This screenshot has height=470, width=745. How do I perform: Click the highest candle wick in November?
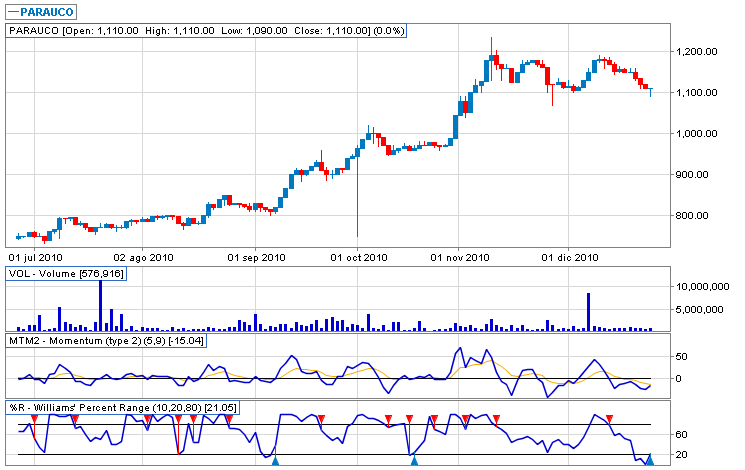[x=491, y=43]
